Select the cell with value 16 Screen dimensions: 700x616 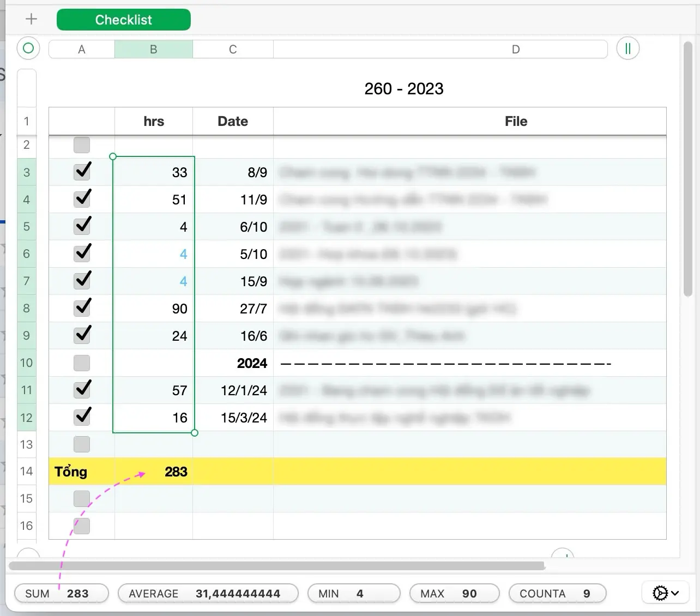(x=154, y=418)
